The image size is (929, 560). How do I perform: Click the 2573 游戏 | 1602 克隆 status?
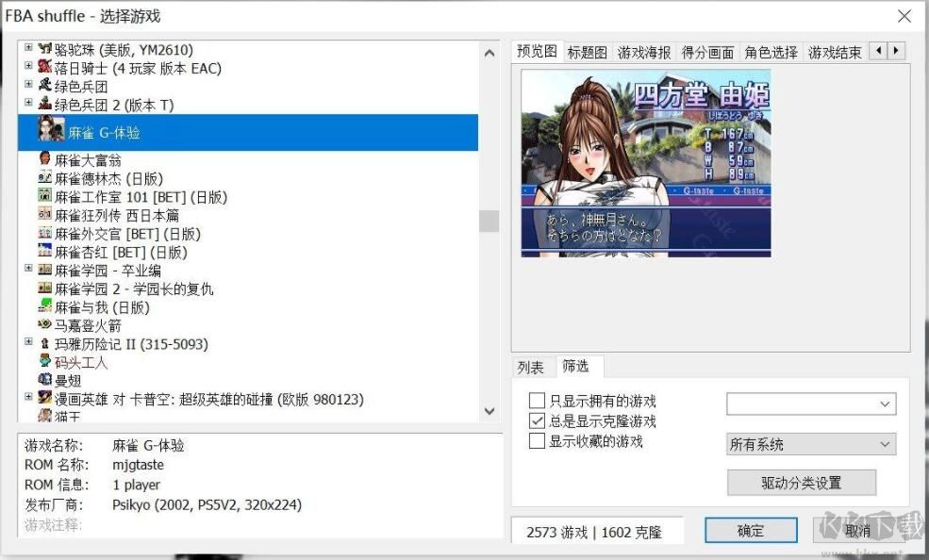[x=593, y=532]
